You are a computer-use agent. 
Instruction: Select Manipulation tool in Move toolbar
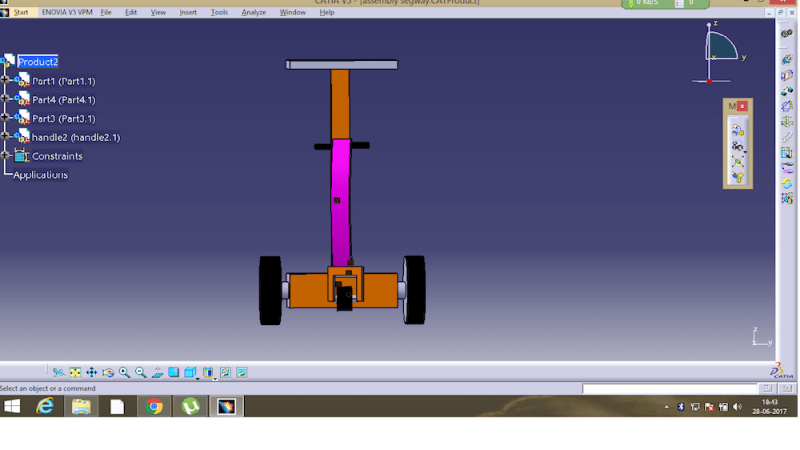[737, 130]
